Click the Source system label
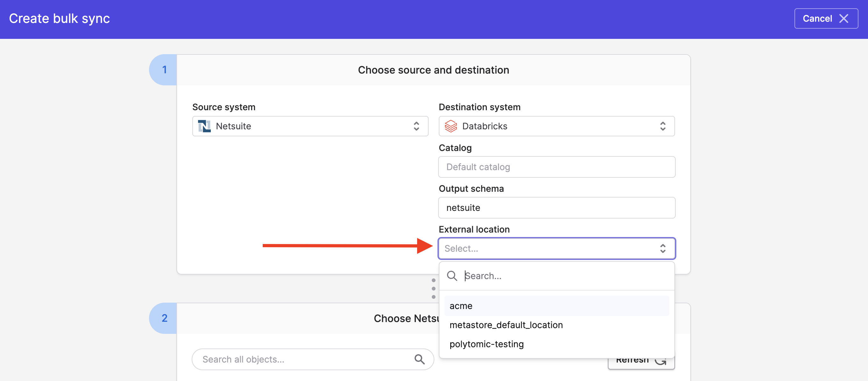Screen dimensions: 868x381 coord(224,107)
